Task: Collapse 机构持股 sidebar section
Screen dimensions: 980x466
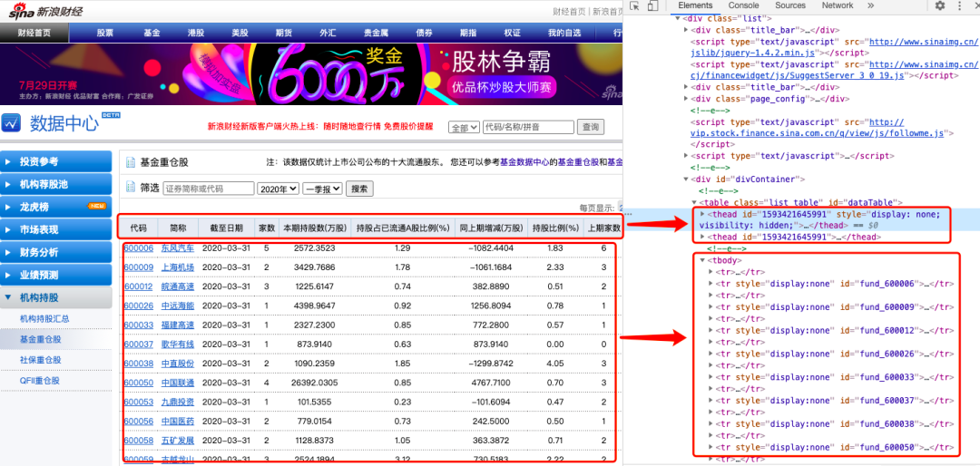Action: pyautogui.click(x=56, y=298)
